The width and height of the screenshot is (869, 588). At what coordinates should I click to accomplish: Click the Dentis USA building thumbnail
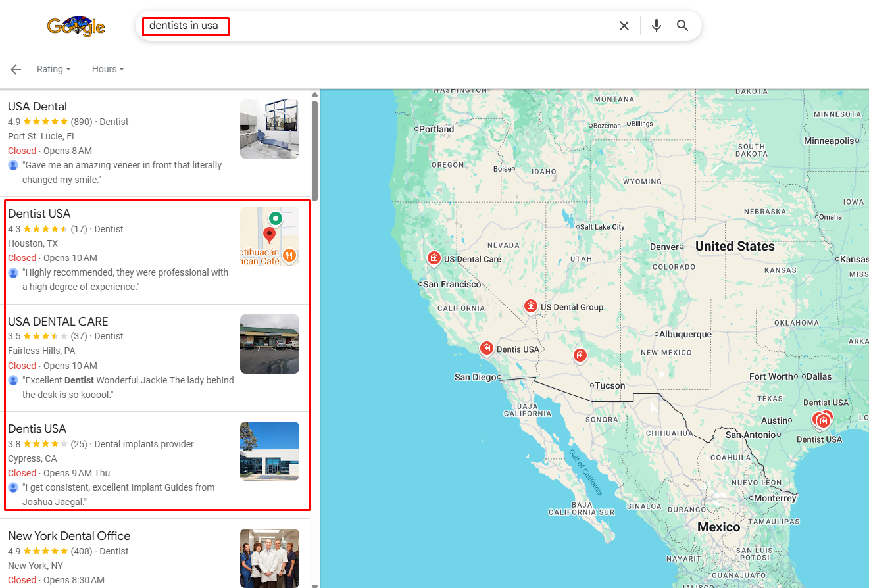tap(269, 451)
